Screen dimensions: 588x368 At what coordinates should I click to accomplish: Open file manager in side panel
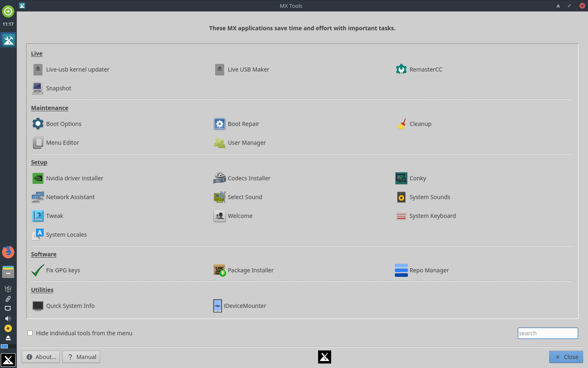8,272
